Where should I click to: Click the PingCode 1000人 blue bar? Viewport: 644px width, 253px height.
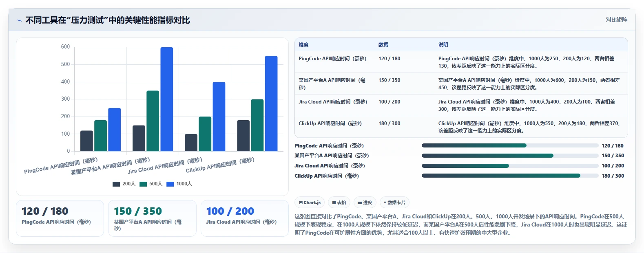[115, 130]
